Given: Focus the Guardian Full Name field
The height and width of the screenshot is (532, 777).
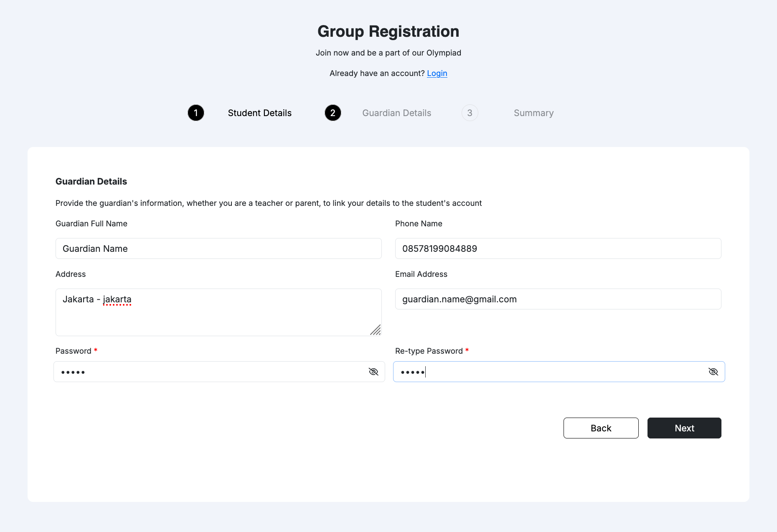Looking at the screenshot, I should point(218,248).
